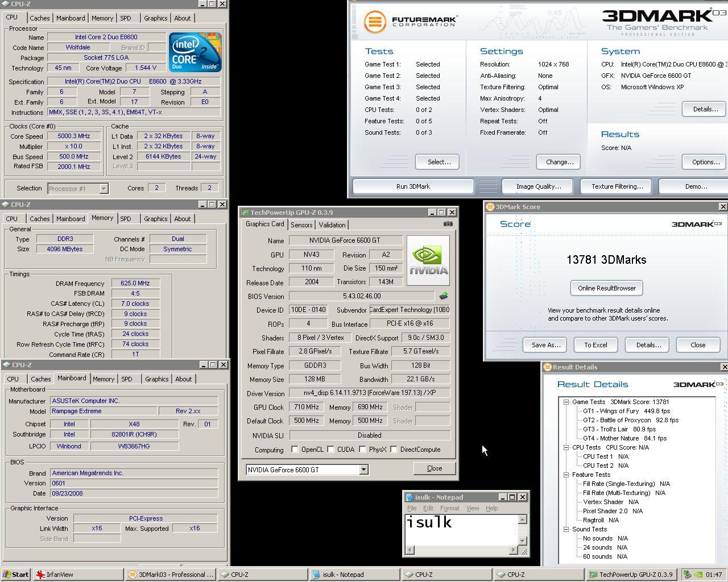Click the Notepad vertical scrollbar down arrow
728x582 pixels.
[523, 541]
